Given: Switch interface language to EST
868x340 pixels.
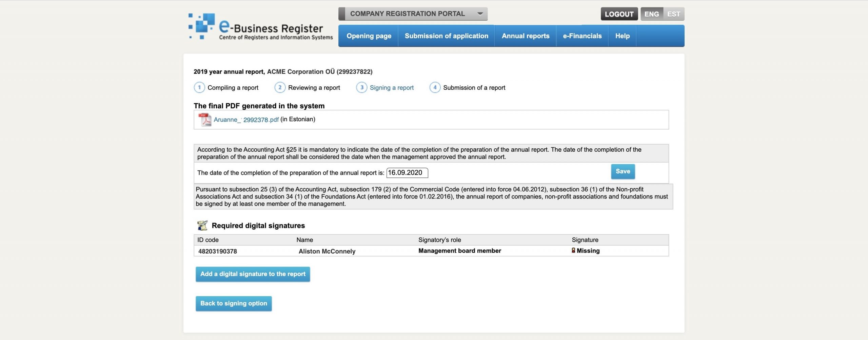Looking at the screenshot, I should tap(674, 14).
